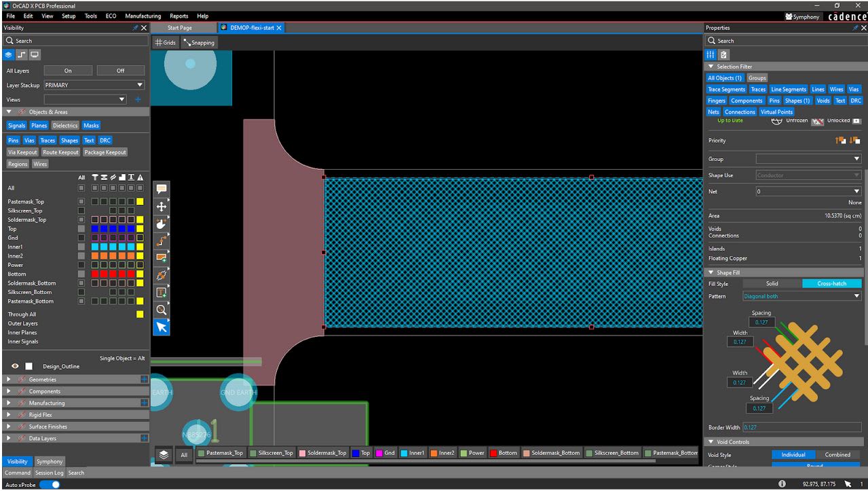The height and width of the screenshot is (491, 868).
Task: Click the Border Width input field
Action: (x=801, y=427)
